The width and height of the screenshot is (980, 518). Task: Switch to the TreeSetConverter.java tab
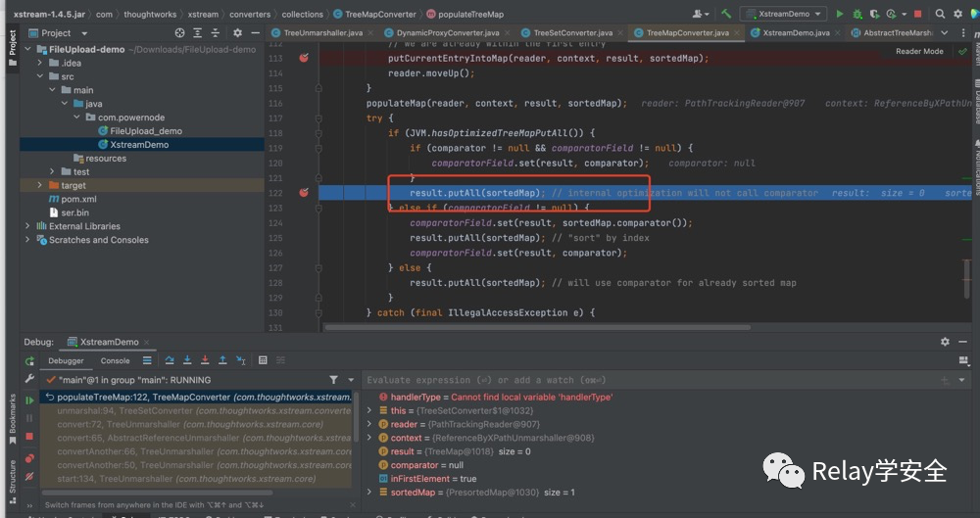tap(572, 33)
